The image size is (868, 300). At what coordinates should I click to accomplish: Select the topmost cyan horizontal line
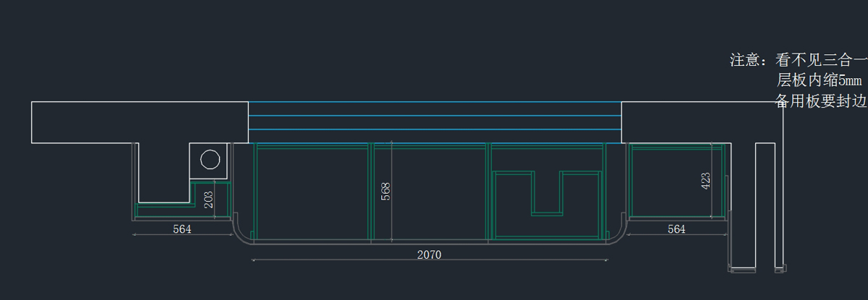tap(434, 103)
